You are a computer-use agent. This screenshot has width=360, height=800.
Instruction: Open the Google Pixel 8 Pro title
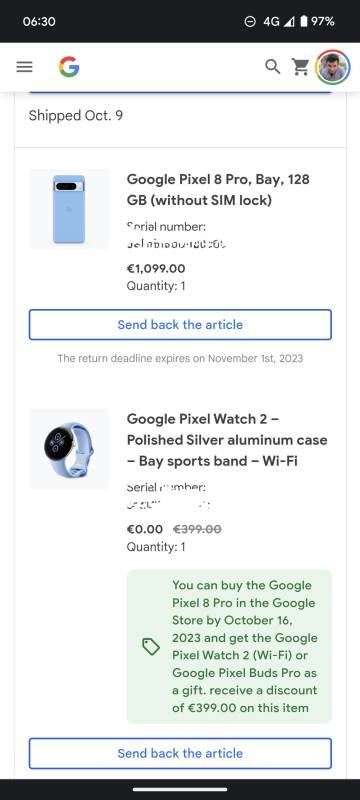(x=218, y=190)
